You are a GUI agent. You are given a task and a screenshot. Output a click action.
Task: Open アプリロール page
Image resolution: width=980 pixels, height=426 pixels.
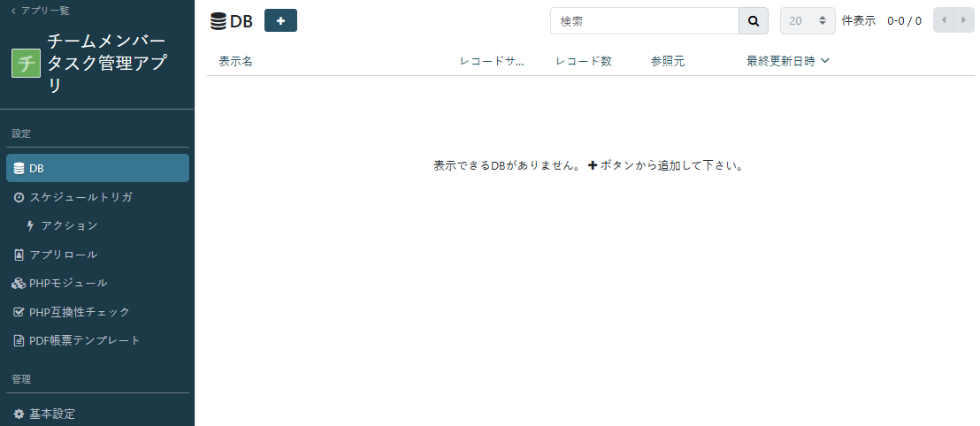point(63,255)
